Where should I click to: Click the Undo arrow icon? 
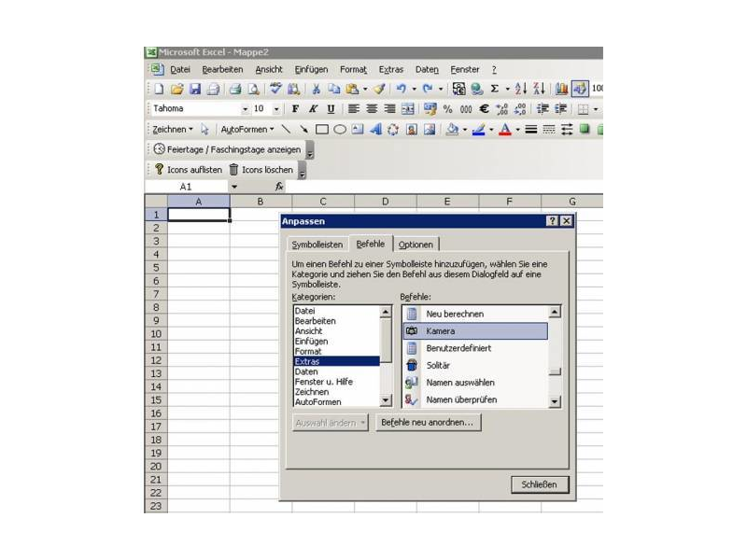coord(402,89)
